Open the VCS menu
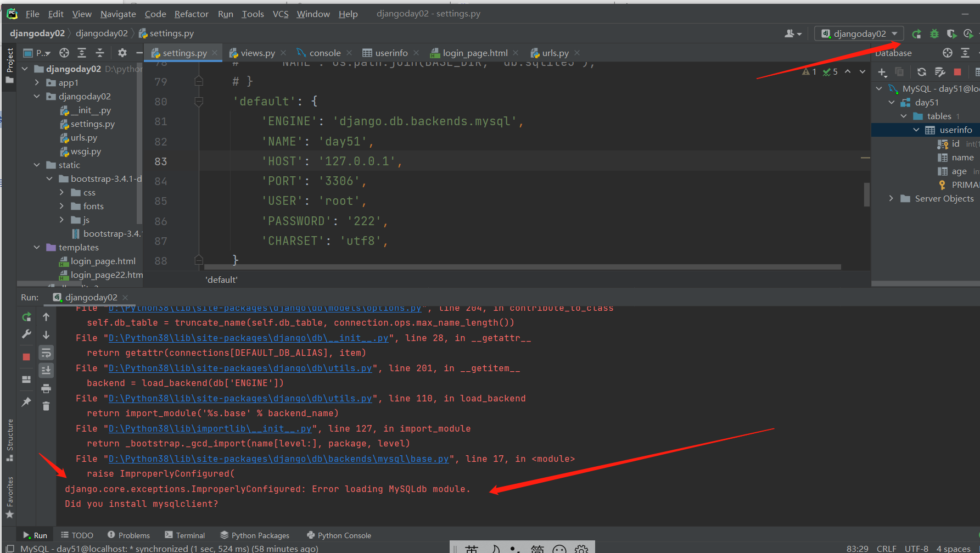Viewport: 980px width, 553px height. click(x=281, y=14)
